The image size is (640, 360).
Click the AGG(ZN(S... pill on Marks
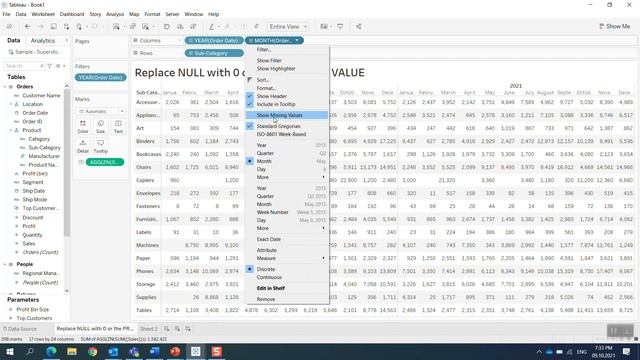105,162
